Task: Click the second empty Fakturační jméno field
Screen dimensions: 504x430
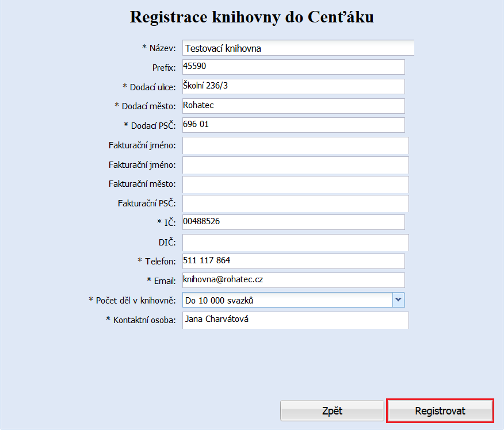Action: point(295,165)
